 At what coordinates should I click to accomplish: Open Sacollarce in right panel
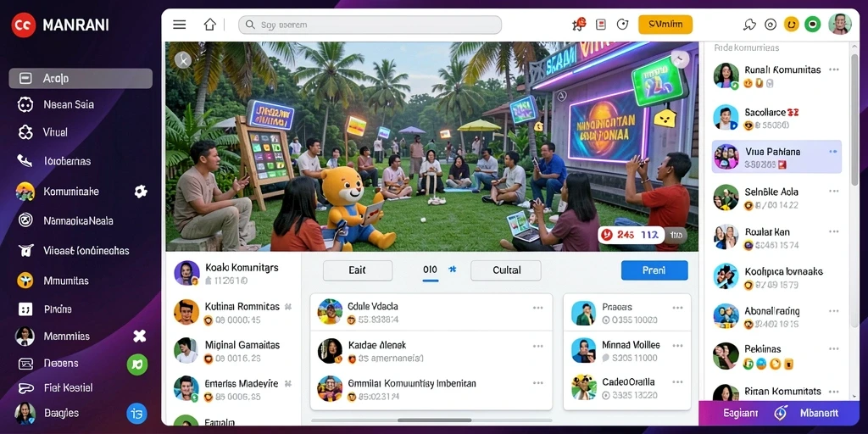pos(776,118)
